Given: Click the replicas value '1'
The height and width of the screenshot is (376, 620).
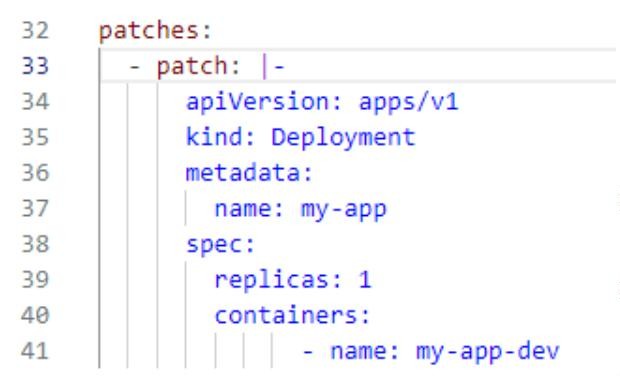Looking at the screenshot, I should point(365,280).
